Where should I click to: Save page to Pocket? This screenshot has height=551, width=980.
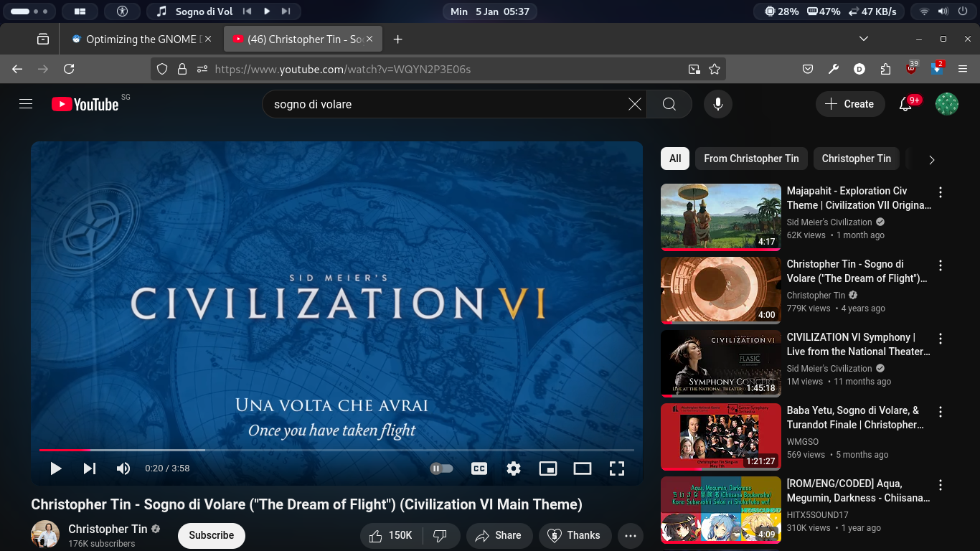click(808, 69)
